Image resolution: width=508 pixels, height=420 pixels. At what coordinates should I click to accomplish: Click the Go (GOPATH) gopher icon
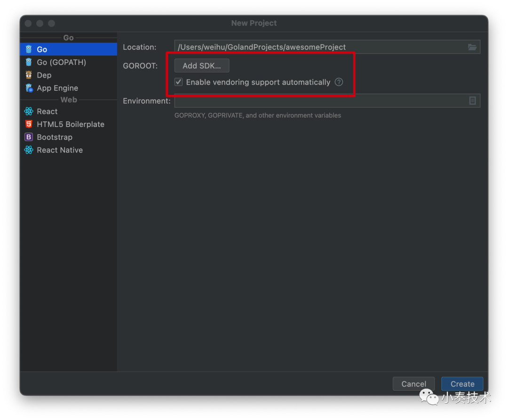coord(29,62)
